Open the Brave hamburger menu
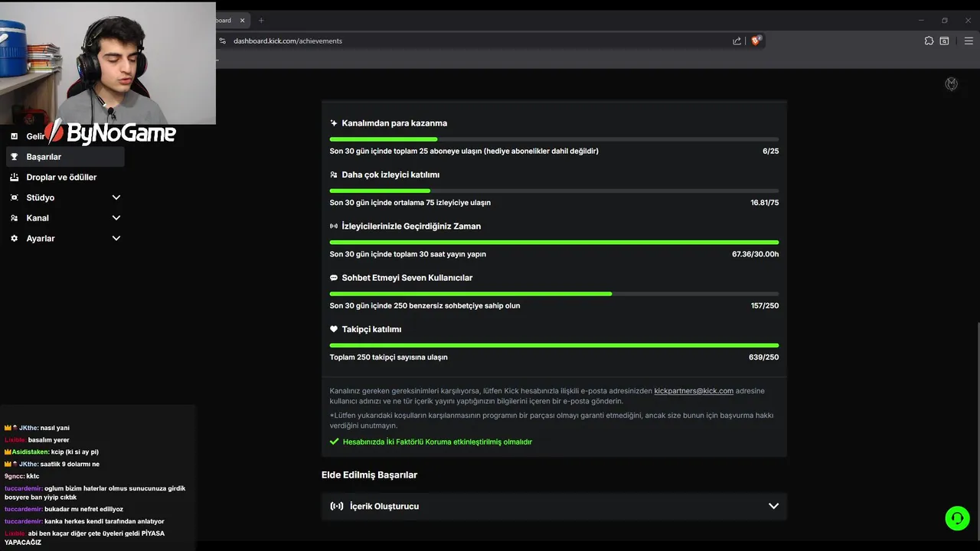Image resolution: width=980 pixels, height=551 pixels. 969,41
